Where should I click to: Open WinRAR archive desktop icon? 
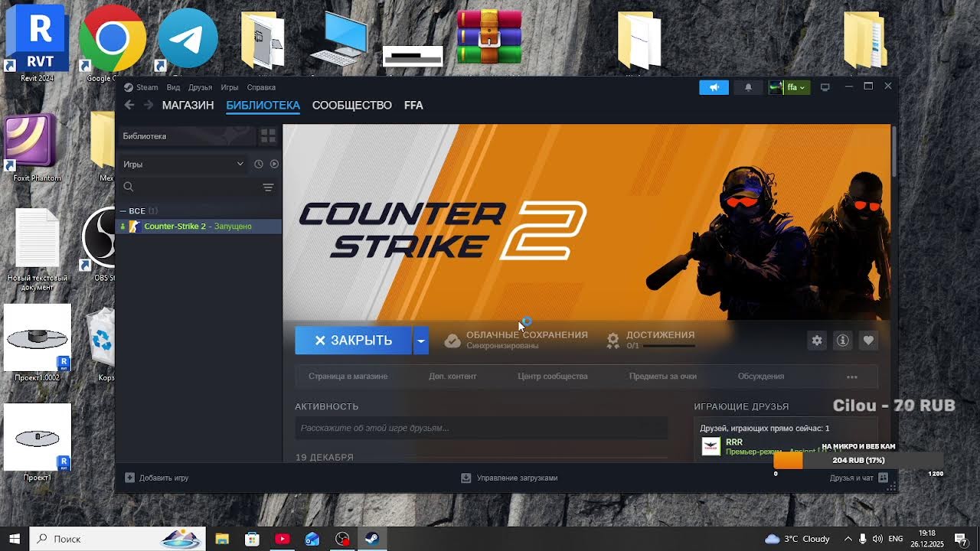(x=489, y=38)
